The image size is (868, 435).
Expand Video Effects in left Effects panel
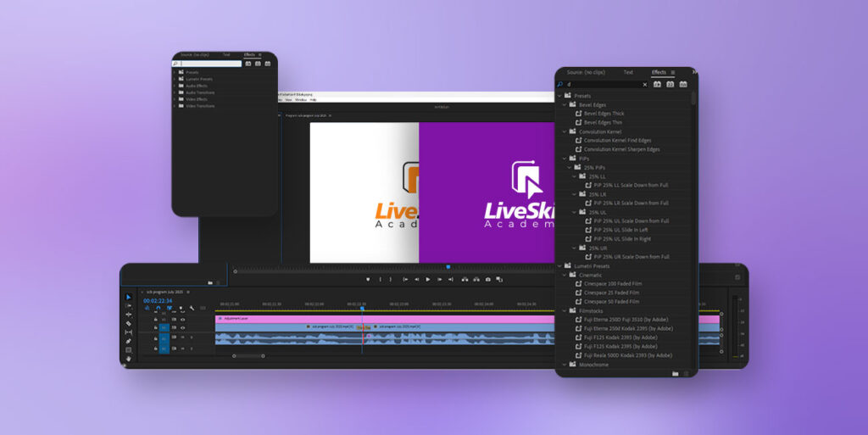175,99
